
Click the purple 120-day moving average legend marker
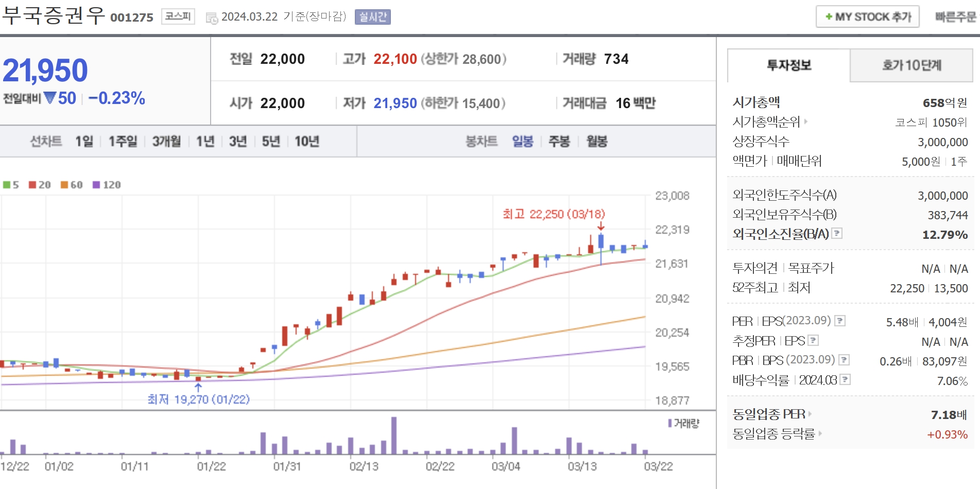(96, 185)
